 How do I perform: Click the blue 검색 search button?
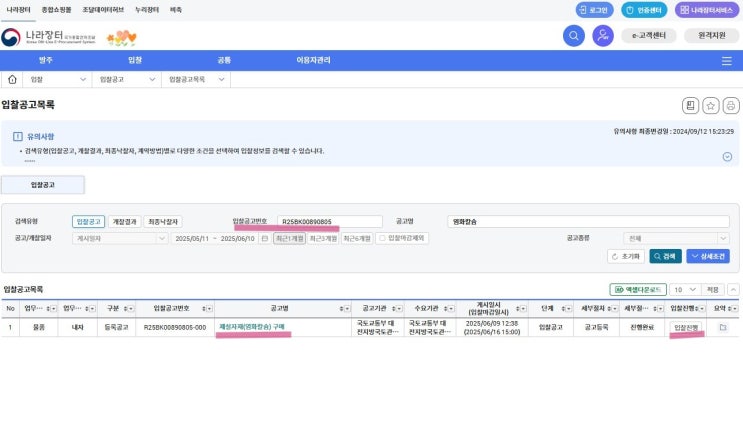(x=664, y=256)
